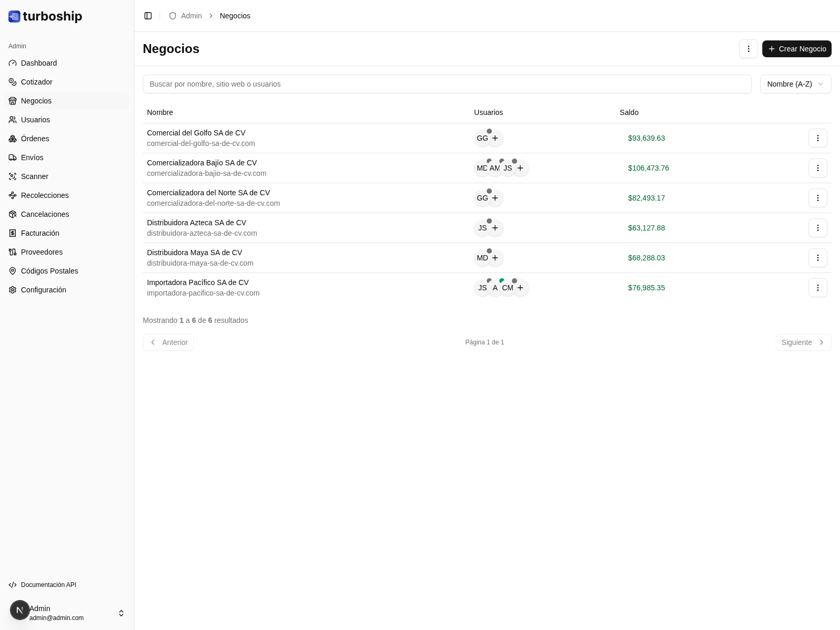Open the Scanner section
The width and height of the screenshot is (840, 630).
[x=35, y=176]
